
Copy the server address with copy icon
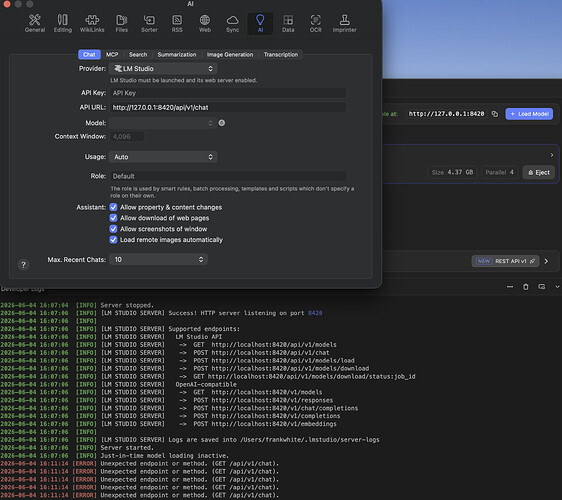tap(495, 114)
